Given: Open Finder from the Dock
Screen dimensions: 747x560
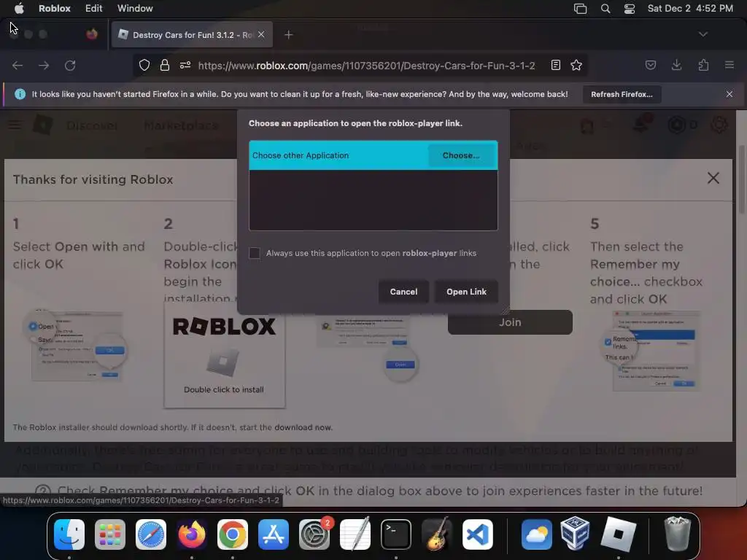Looking at the screenshot, I should click(x=69, y=534).
